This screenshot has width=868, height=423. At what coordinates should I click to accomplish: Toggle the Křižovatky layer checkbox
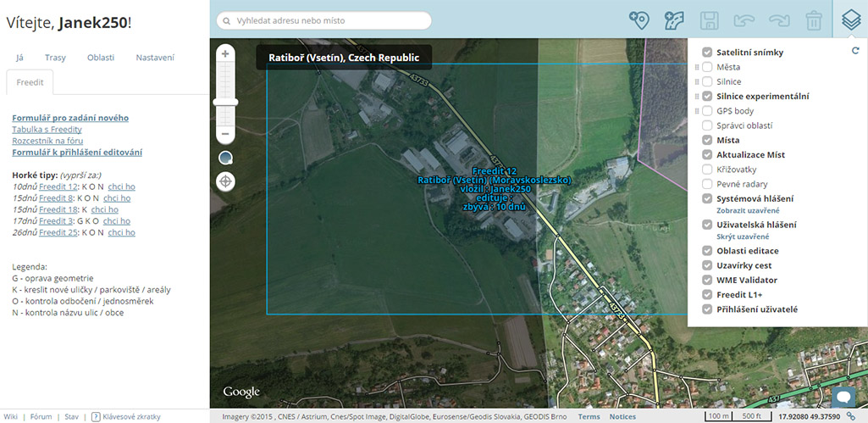[x=707, y=170]
